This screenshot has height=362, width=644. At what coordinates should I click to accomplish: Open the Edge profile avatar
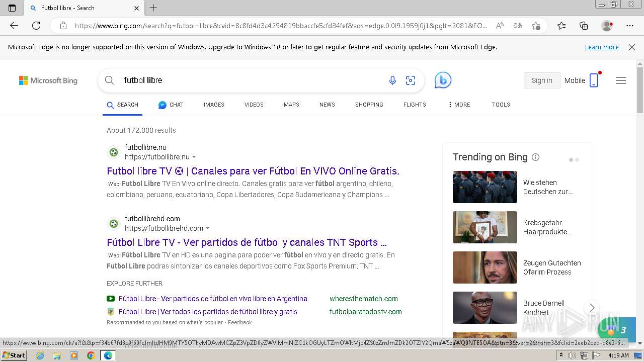tap(607, 26)
